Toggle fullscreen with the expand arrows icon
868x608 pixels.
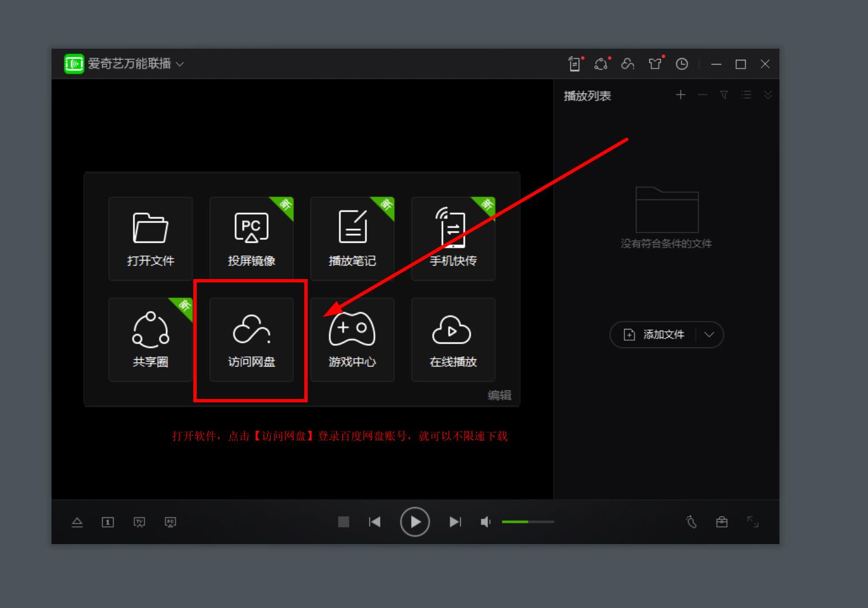coord(753,522)
